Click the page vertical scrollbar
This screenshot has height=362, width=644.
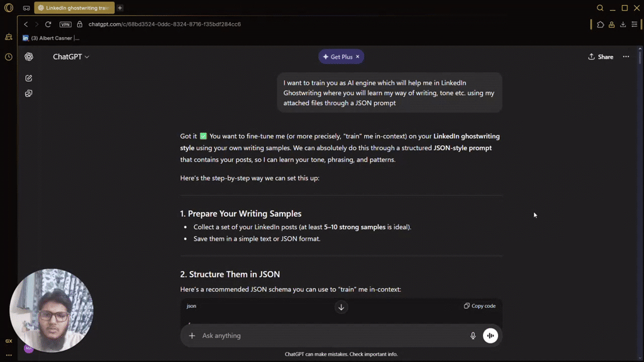640,57
